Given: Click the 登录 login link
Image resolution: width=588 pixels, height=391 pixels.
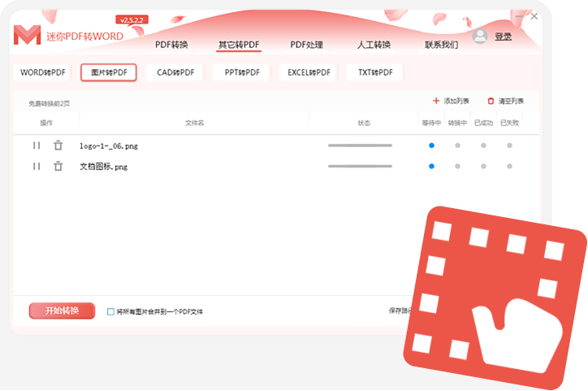Looking at the screenshot, I should pyautogui.click(x=503, y=37).
